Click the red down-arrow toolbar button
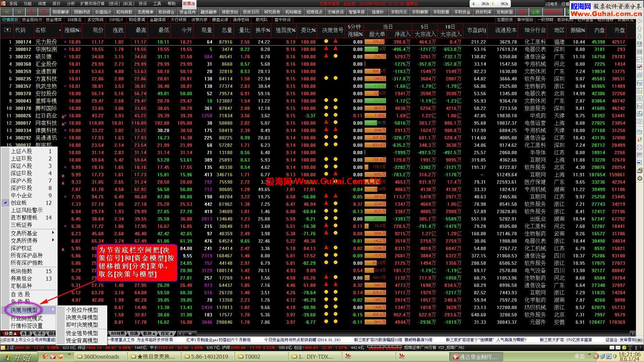This screenshot has width=644, height=362. [44, 12]
